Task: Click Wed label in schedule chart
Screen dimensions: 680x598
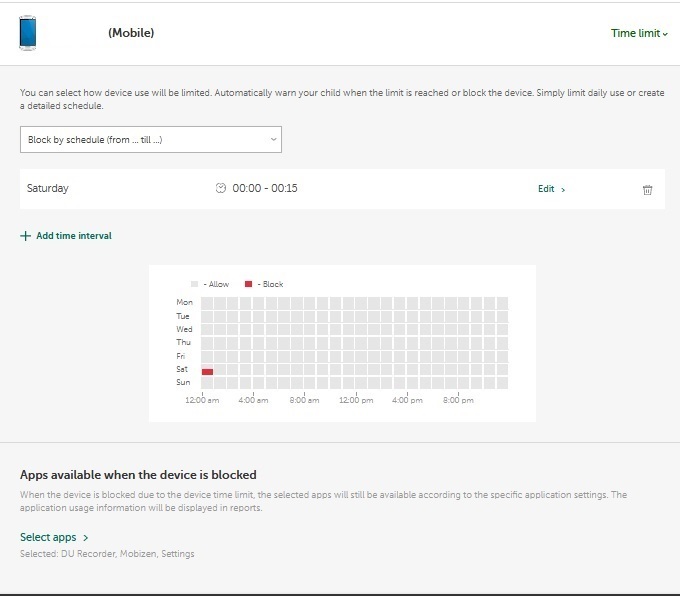Action: point(184,329)
